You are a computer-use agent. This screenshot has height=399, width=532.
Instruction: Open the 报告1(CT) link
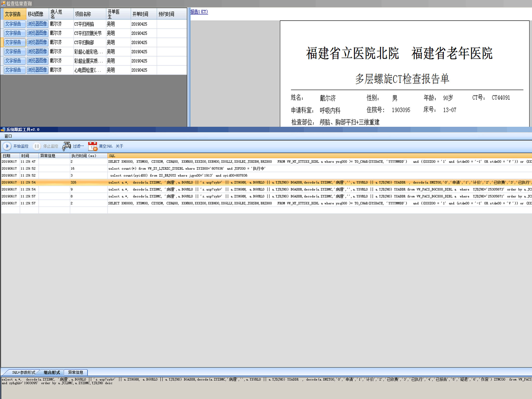(x=199, y=12)
